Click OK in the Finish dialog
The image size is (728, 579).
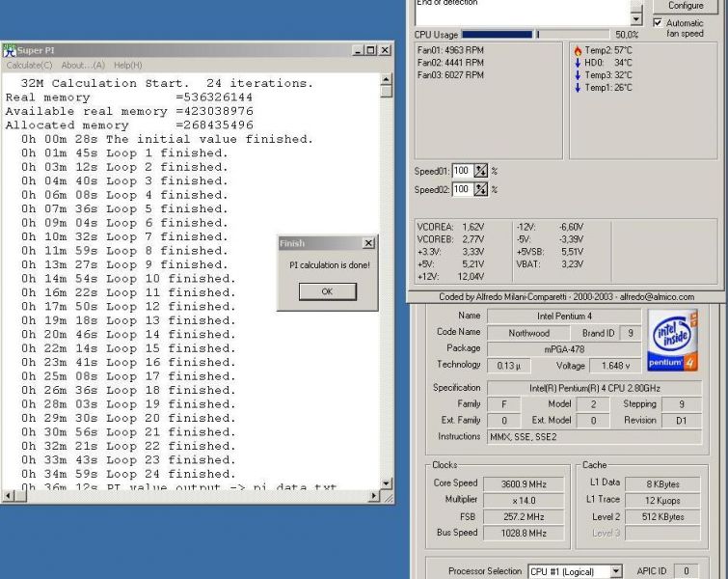coord(327,291)
